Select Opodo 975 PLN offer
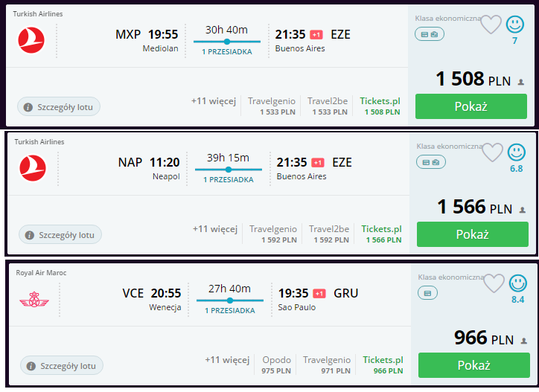Screen dimensions: 539x392 276,365
